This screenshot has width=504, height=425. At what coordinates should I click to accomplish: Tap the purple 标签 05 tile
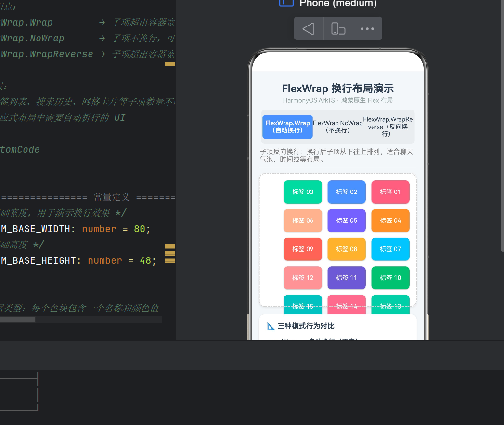[347, 220]
